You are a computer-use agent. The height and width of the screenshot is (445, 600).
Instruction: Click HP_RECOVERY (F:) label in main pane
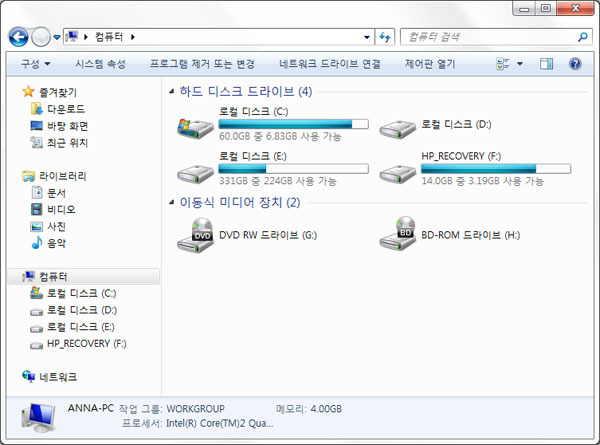pyautogui.click(x=461, y=156)
